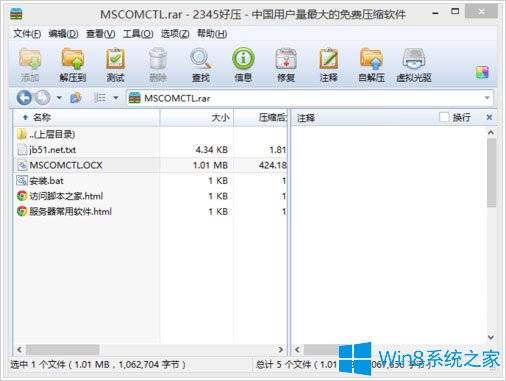Viewport: 506px width, 381px height.
Task: Click comment panel scroll-up arrow
Action: [491, 133]
